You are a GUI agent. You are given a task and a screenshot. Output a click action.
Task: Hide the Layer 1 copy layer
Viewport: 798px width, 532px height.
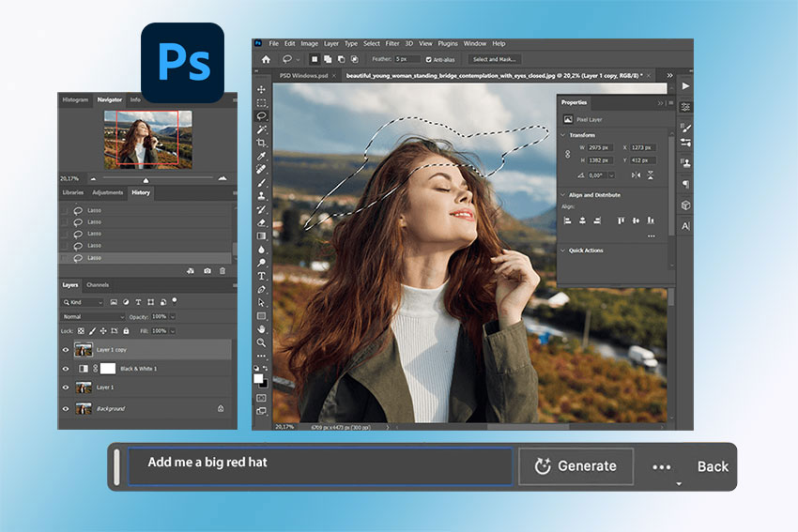[66, 349]
